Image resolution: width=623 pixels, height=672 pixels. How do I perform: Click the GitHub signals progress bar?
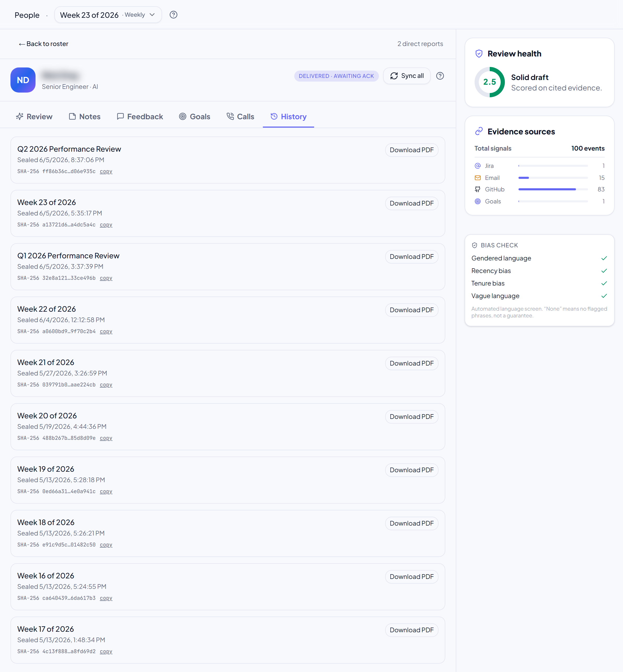click(x=553, y=189)
